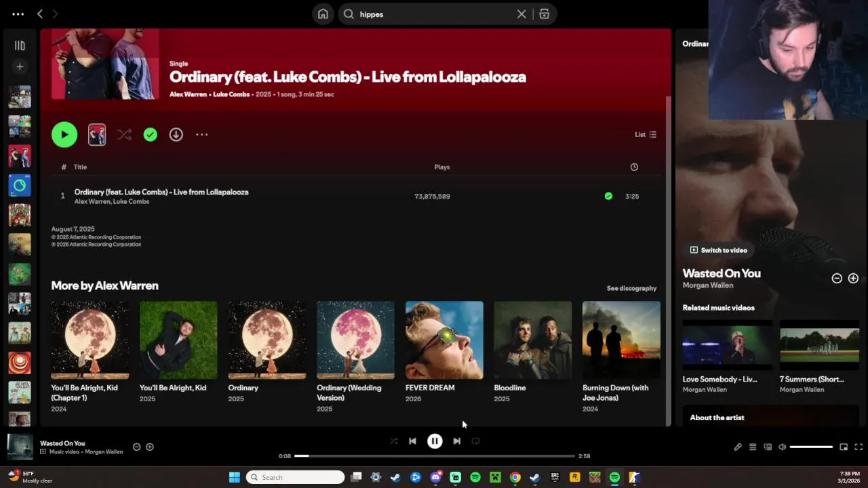Toggle the single's saved checkmark
Image resolution: width=868 pixels, height=488 pixels.
coord(151,135)
